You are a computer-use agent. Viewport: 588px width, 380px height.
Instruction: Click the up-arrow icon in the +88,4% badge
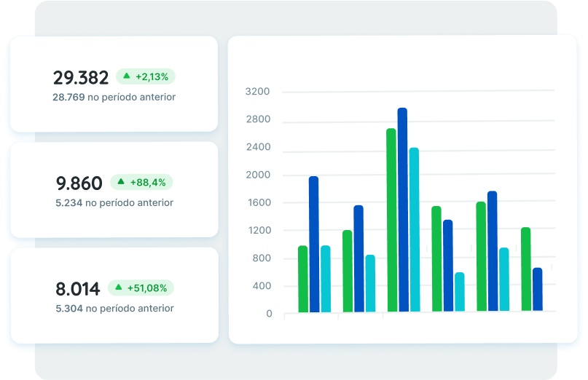[121, 182]
